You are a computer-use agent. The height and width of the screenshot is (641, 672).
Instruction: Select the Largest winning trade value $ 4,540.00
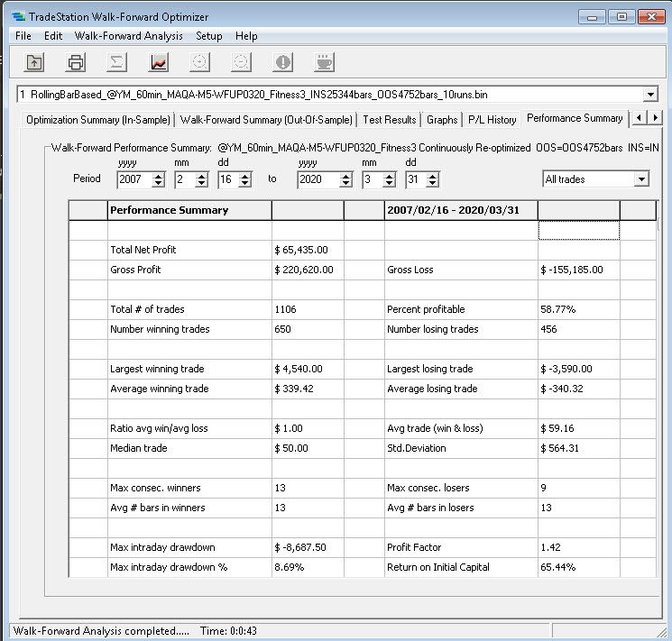coord(308,369)
